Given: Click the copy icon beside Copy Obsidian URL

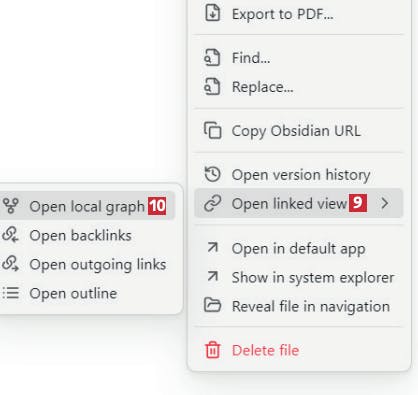Looking at the screenshot, I should pos(212,130).
